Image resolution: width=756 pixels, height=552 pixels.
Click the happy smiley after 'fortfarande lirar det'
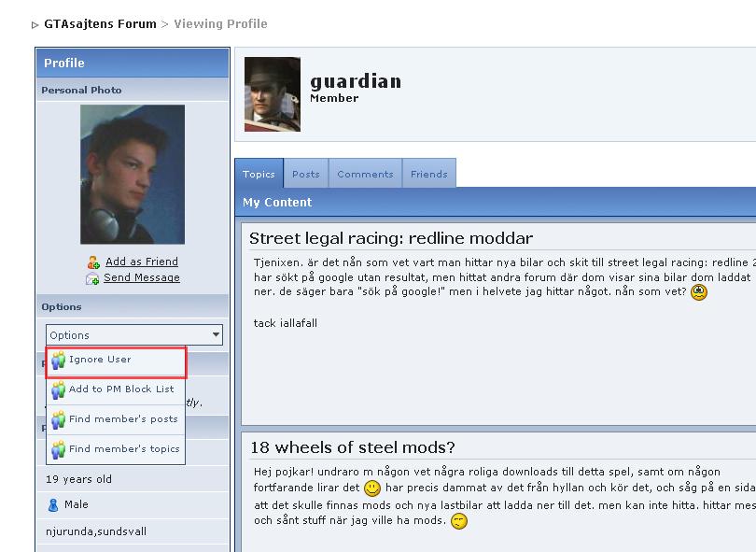(371, 488)
